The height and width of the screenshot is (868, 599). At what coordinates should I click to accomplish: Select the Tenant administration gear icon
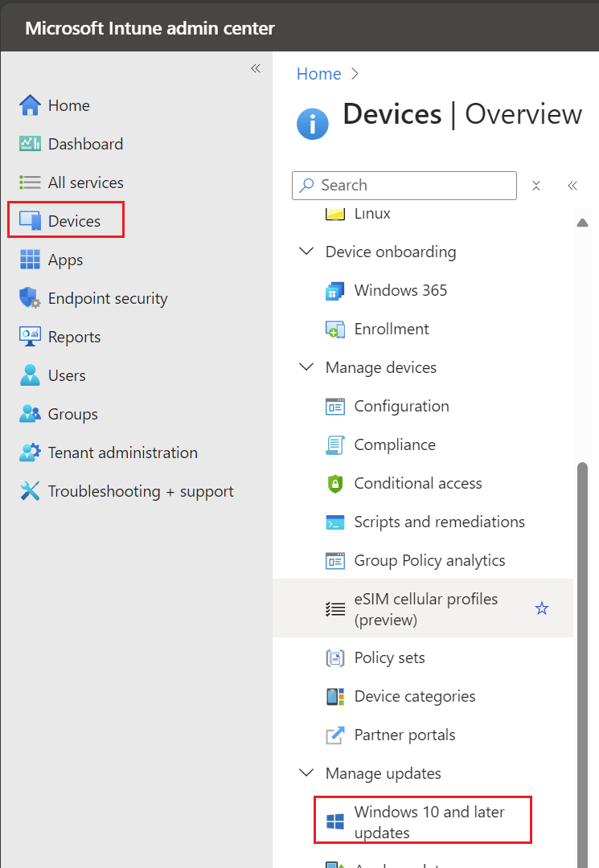[30, 452]
